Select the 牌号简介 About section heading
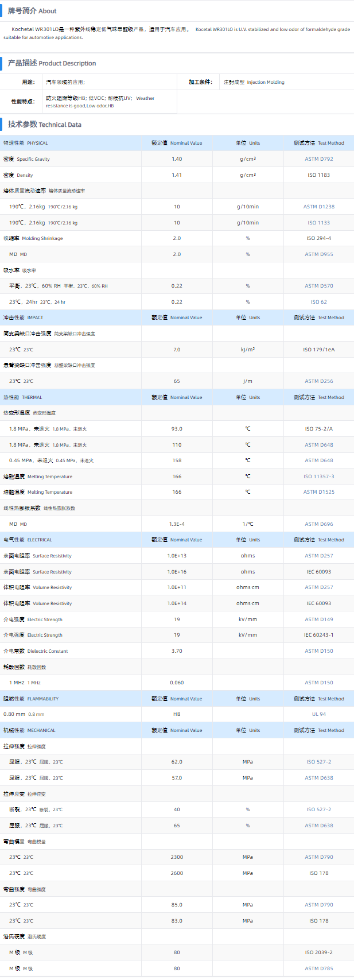 click(x=32, y=11)
